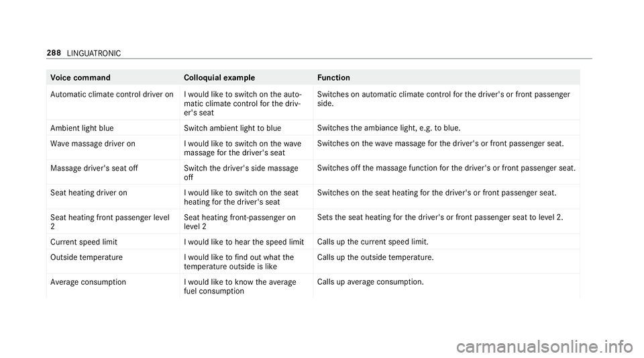Screen dimensions: 644x358
Task: Click the Voice command column header
Action: click(80, 78)
